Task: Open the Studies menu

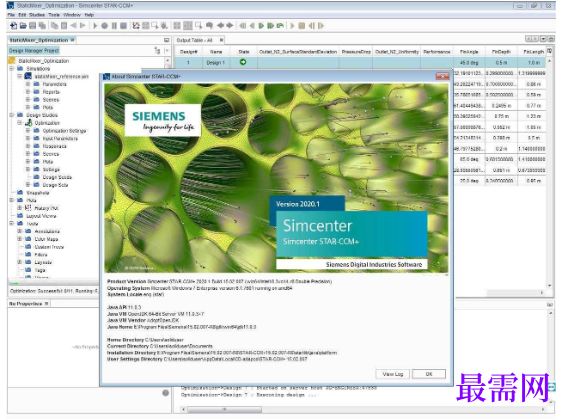Action: tap(37, 15)
